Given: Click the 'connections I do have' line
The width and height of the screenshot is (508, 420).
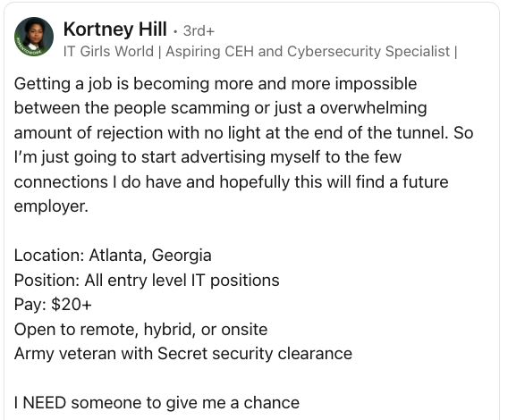Looking at the screenshot, I should [231, 181].
